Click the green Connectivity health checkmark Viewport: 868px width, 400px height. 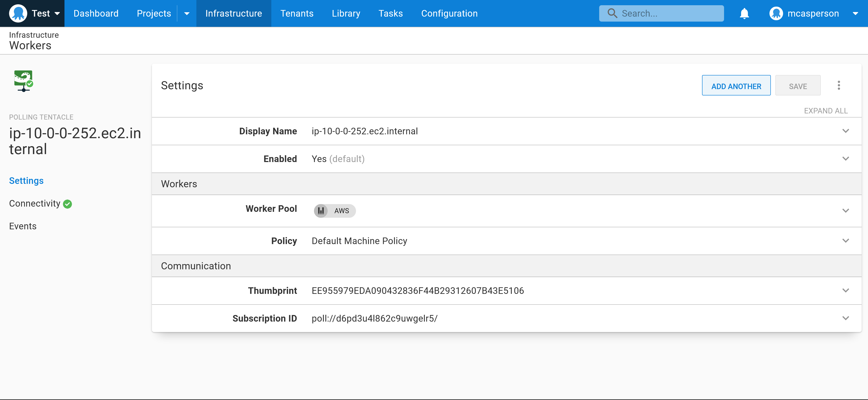click(67, 204)
